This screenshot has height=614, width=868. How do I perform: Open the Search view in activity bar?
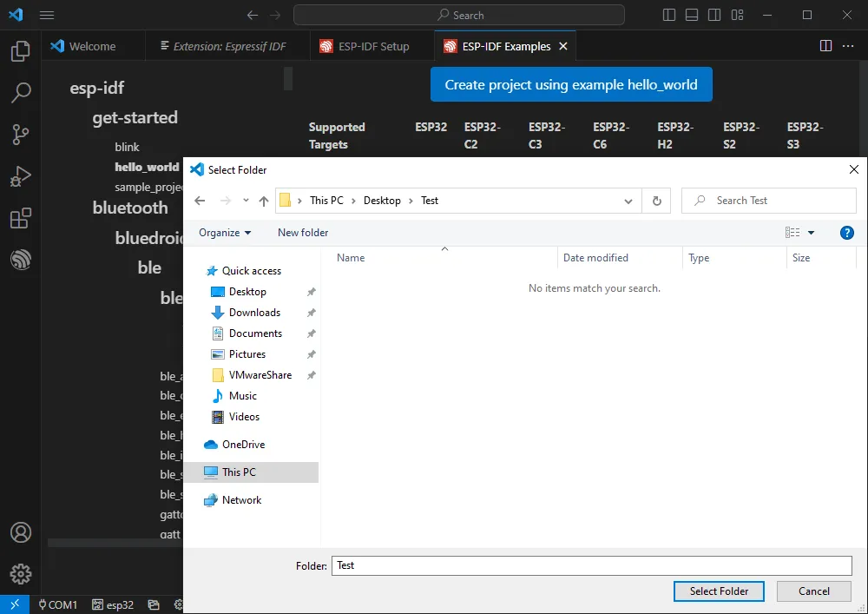click(20, 93)
